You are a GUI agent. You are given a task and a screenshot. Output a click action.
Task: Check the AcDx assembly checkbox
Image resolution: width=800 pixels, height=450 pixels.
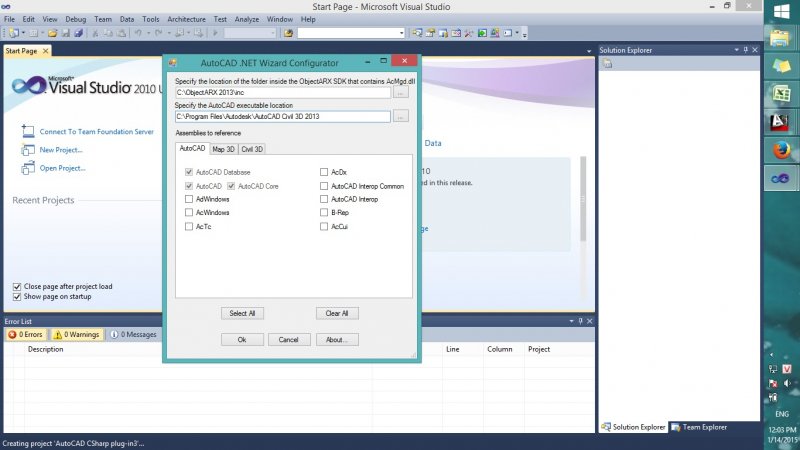(x=324, y=172)
